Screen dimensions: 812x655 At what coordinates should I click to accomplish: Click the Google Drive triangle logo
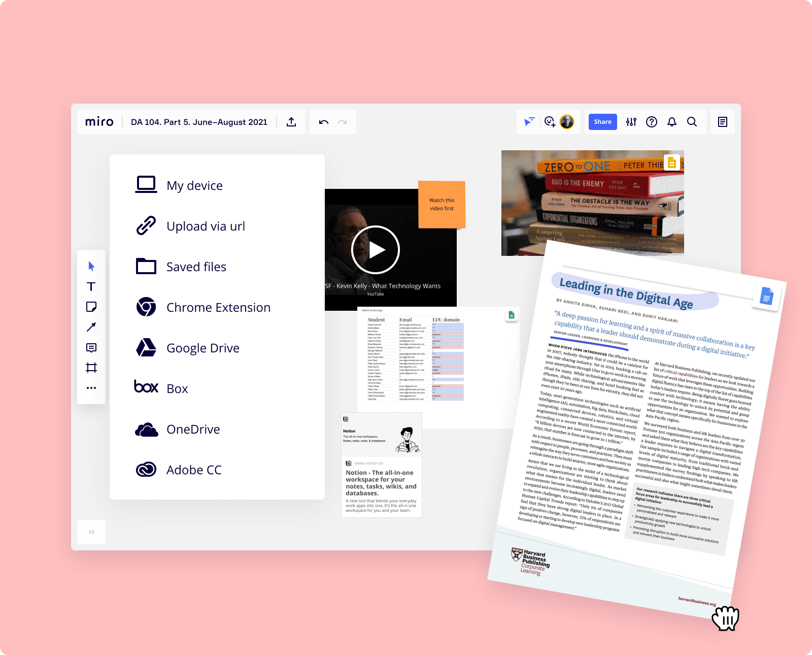(146, 347)
